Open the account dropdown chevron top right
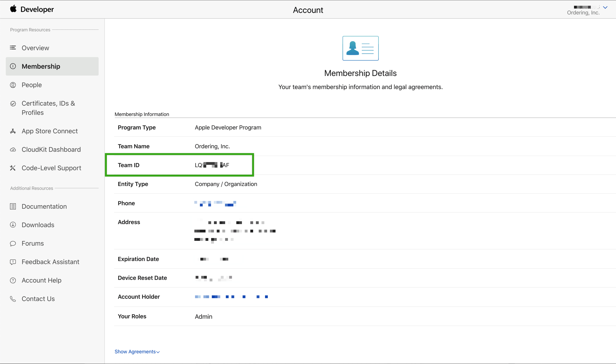The width and height of the screenshot is (616, 364). click(x=605, y=8)
